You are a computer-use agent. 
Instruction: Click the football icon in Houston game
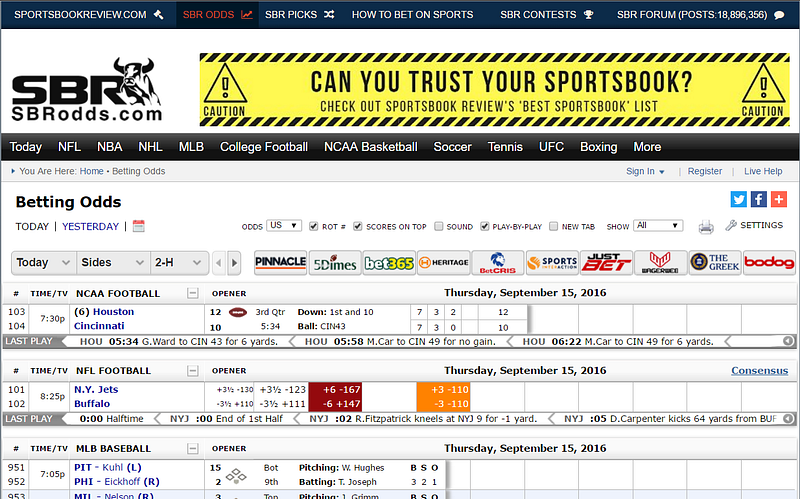[238, 312]
